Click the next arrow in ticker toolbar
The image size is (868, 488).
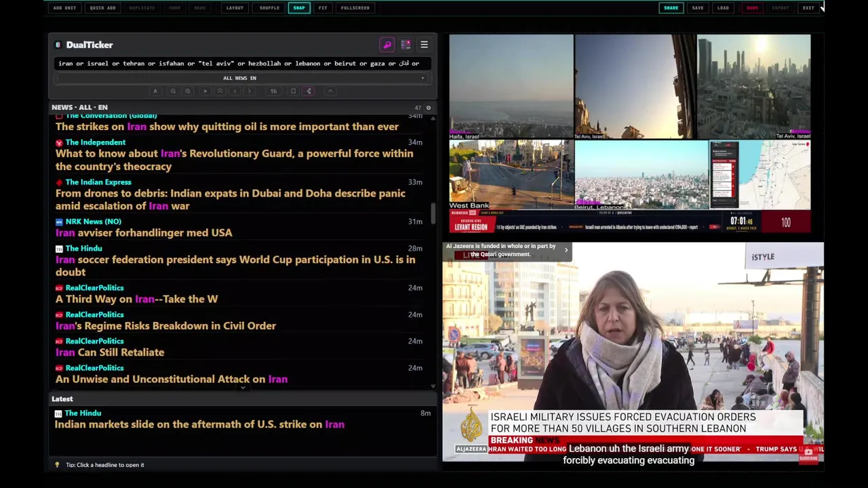(250, 91)
